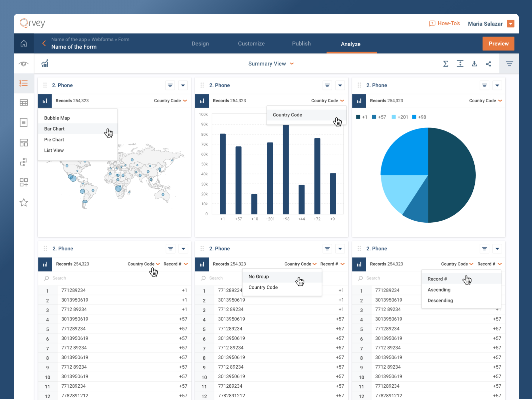The width and height of the screenshot is (532, 400).
Task: Switch to the Design tab
Action: [x=200, y=44]
